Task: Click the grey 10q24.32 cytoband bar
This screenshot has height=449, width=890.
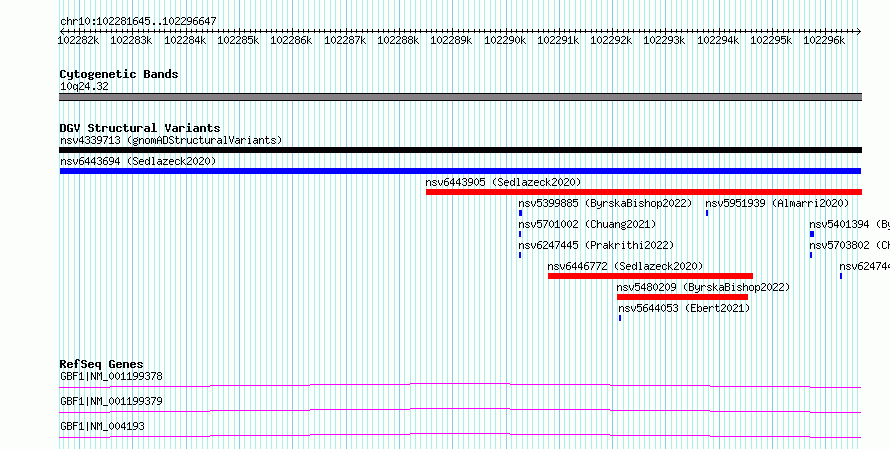Action: 460,97
